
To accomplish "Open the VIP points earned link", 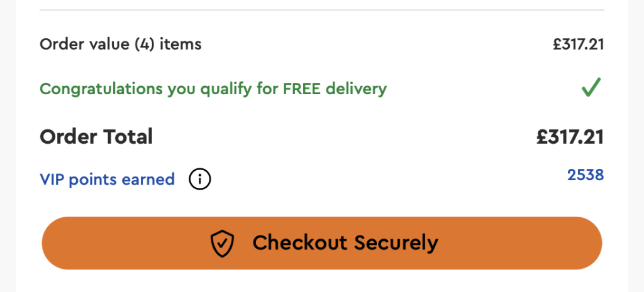I will coord(107,180).
